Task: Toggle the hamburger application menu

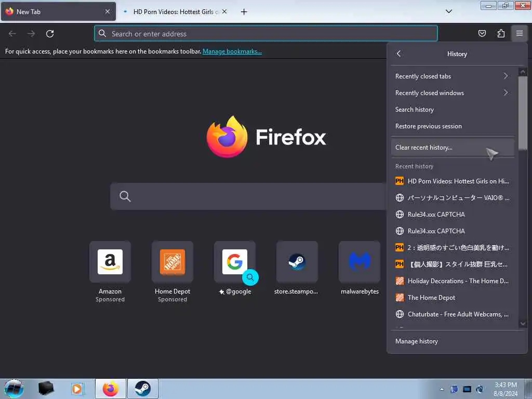Action: 520,33
